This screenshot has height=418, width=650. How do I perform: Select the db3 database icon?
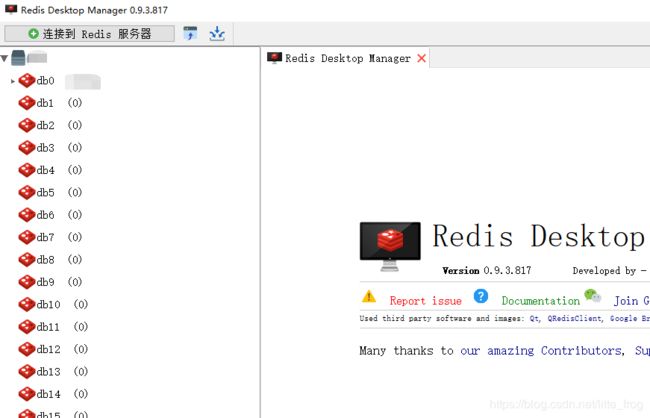(x=27, y=148)
